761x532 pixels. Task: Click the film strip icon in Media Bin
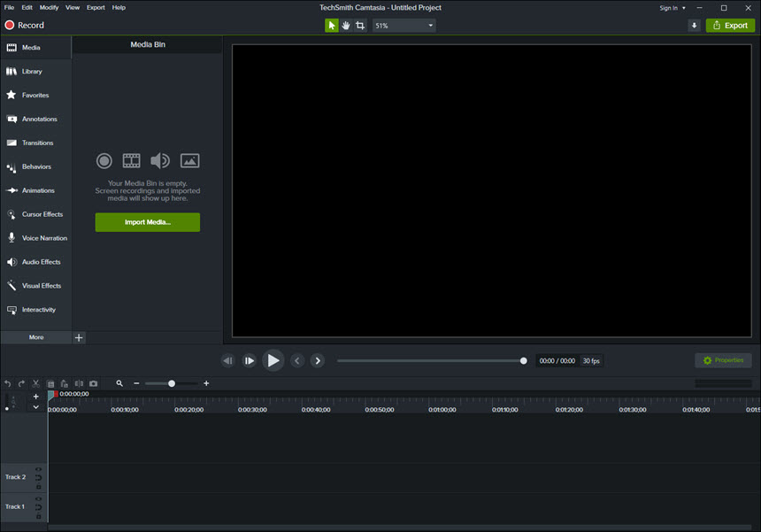pos(131,161)
